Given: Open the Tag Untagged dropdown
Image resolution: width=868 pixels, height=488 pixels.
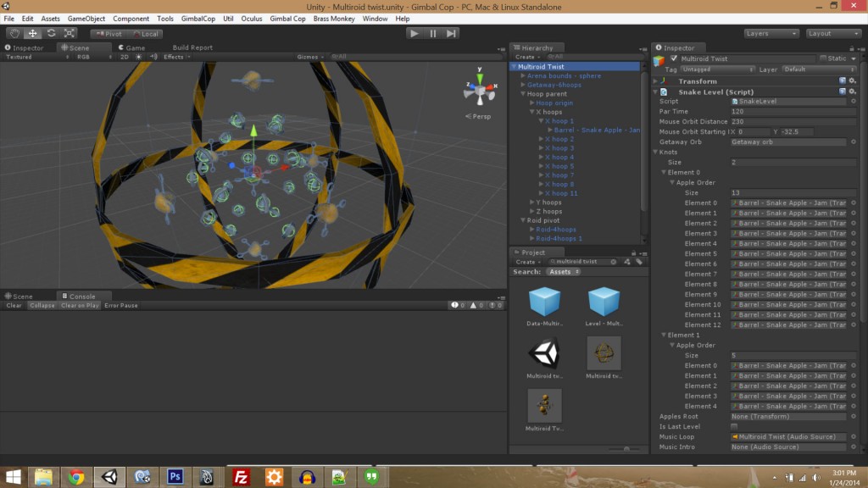Looking at the screenshot, I should (717, 69).
